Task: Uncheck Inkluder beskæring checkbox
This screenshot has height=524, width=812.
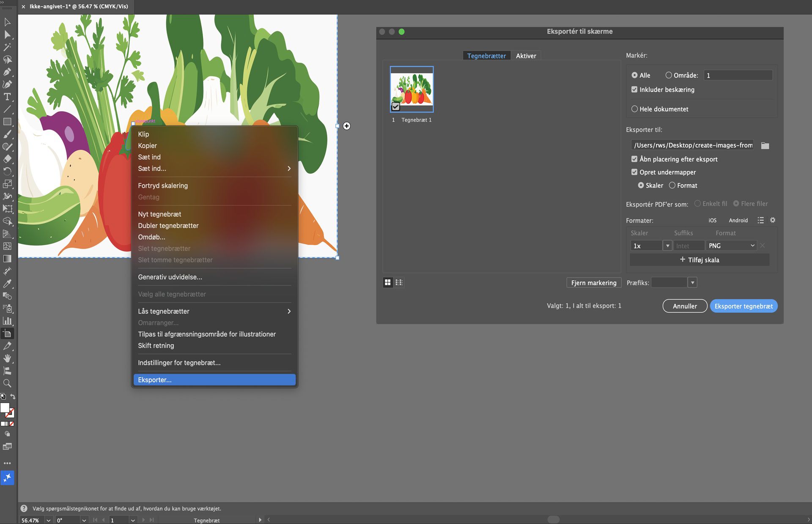Action: pos(634,90)
